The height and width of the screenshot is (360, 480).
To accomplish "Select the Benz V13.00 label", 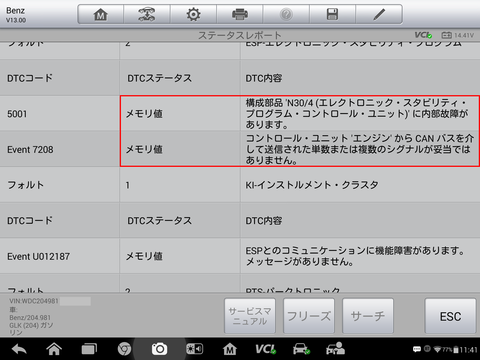I will click(16, 15).
